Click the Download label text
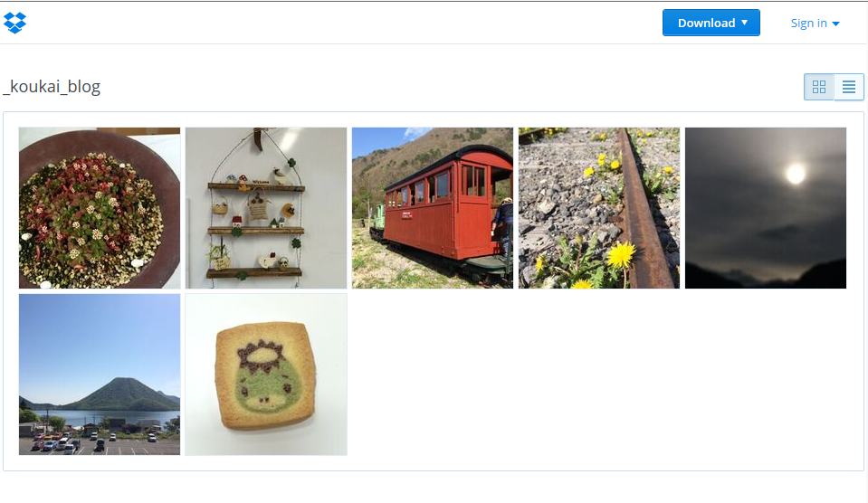Viewport: 868px width, 503px height. (x=706, y=23)
